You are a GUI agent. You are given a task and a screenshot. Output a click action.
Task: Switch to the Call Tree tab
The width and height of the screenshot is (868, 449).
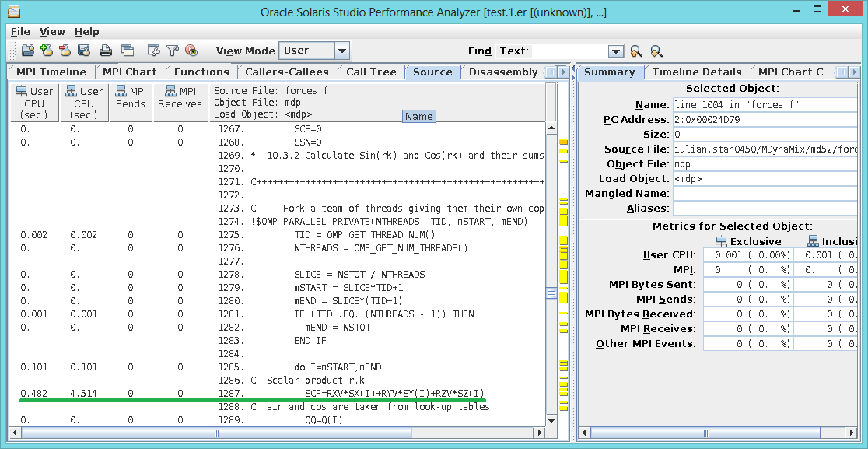(371, 72)
